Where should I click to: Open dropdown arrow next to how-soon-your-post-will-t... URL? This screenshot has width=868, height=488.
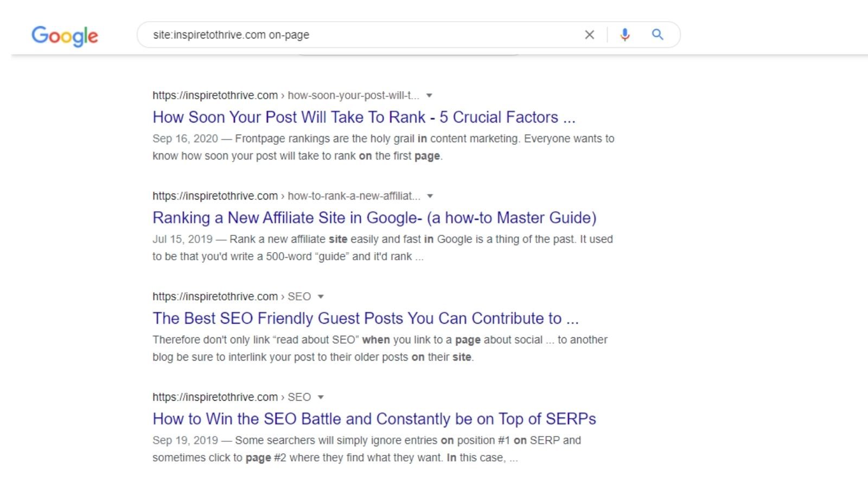tap(429, 95)
